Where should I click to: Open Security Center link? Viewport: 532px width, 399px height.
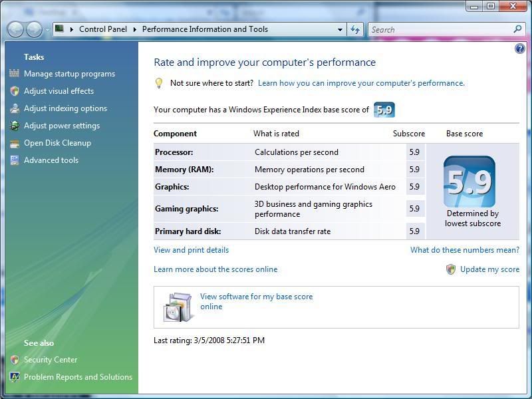(51, 360)
